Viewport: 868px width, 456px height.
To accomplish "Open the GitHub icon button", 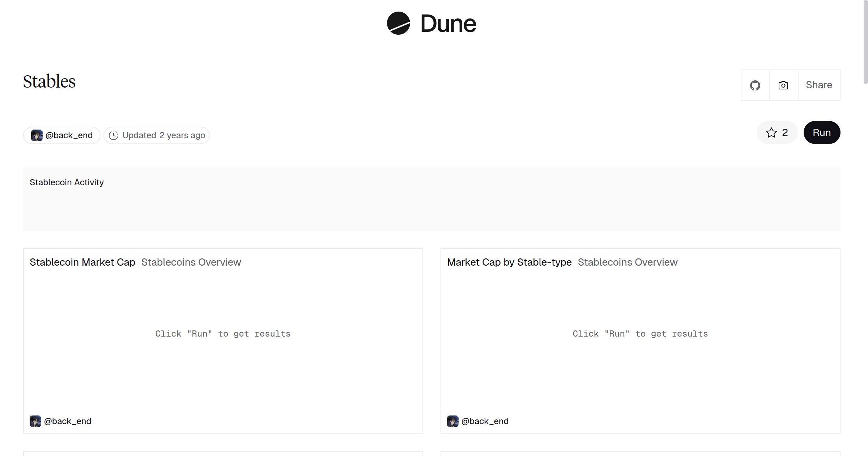I will click(x=755, y=85).
